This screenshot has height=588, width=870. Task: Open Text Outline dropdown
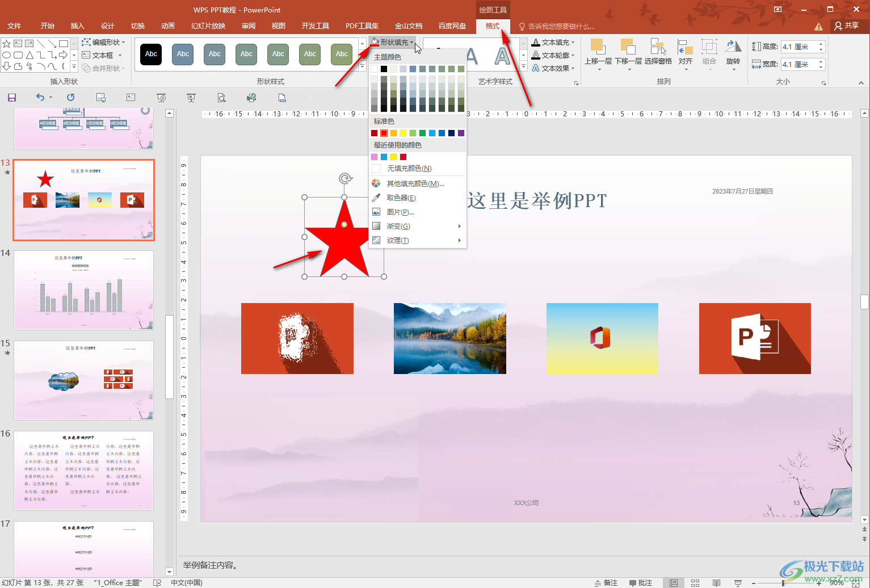[553, 55]
